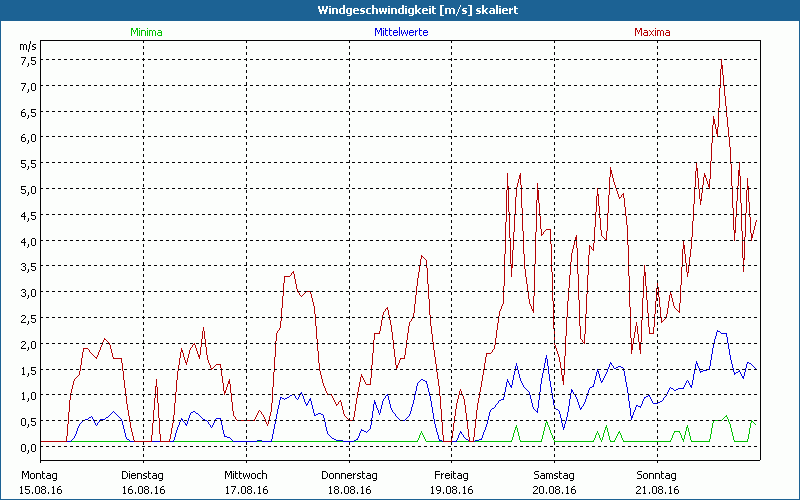This screenshot has width=800, height=500.
Task: Click the 0,5 y-axis tick label
Action: (x=29, y=421)
